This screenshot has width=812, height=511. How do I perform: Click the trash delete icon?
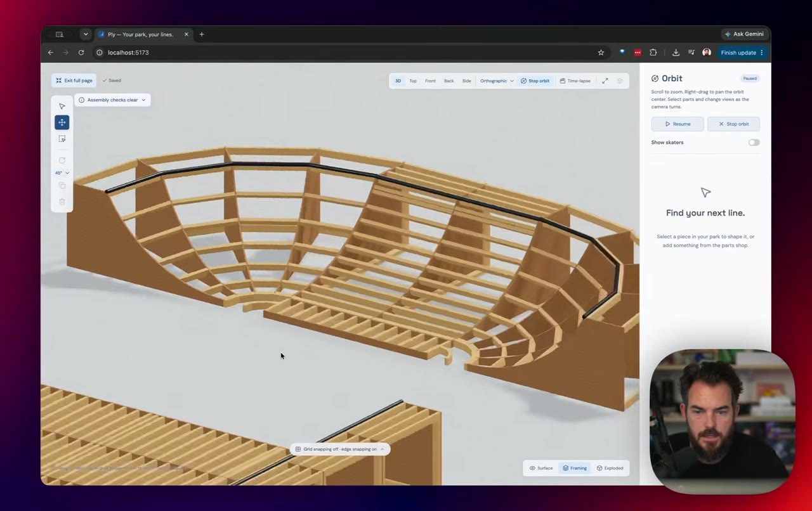pyautogui.click(x=62, y=202)
